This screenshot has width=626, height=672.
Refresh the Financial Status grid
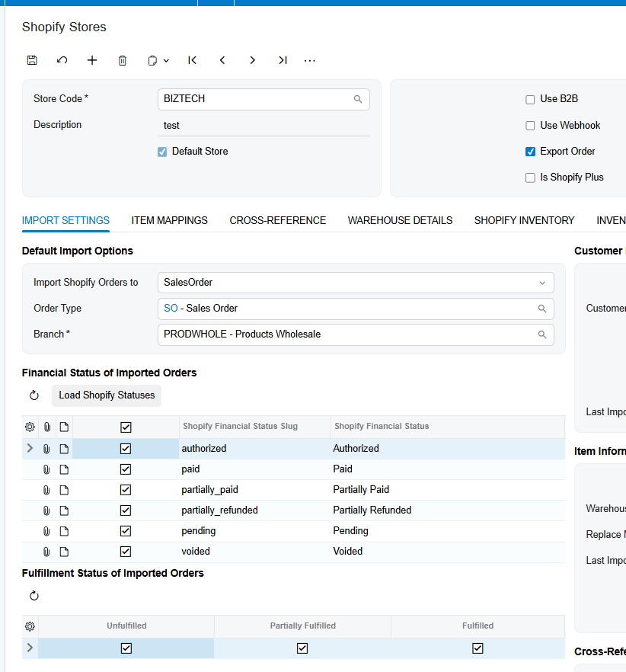34,395
